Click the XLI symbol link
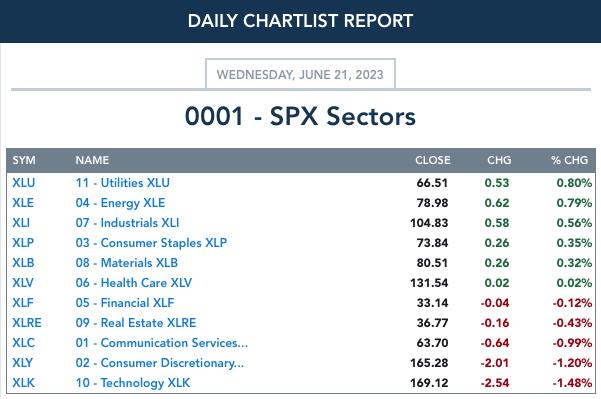The height and width of the screenshot is (399, 601). click(x=21, y=223)
